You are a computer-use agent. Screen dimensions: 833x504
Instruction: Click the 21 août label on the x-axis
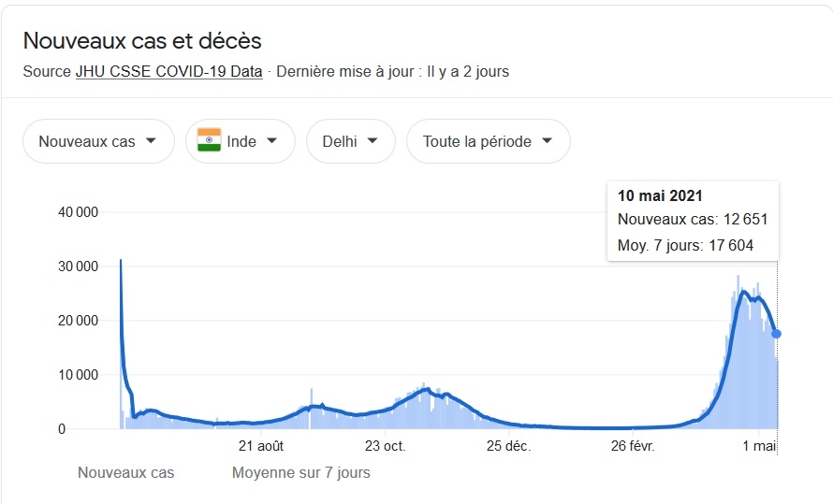pos(261,446)
